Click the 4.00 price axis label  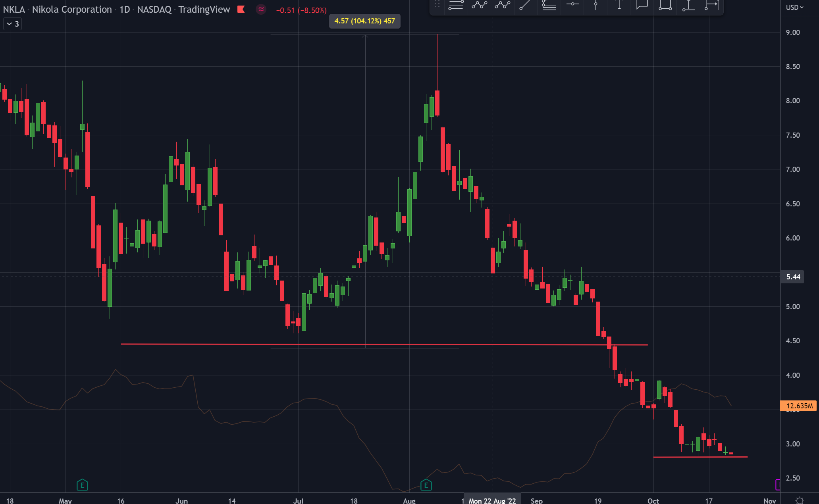[793, 375]
